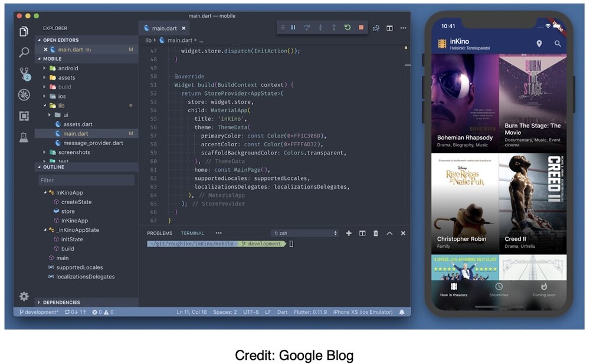
Task: Close the terminal panel
Action: (x=403, y=234)
